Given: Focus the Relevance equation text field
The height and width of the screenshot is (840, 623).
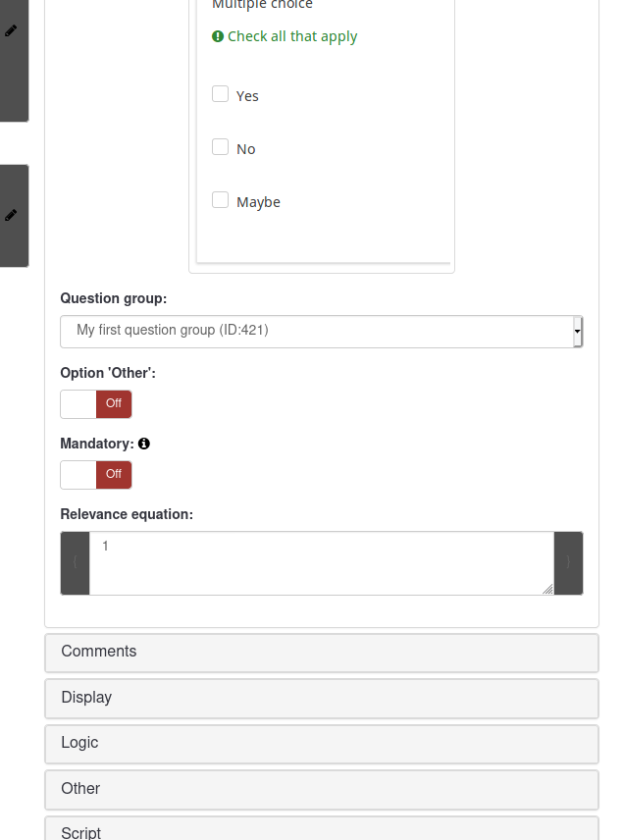Looking at the screenshot, I should pos(322,563).
